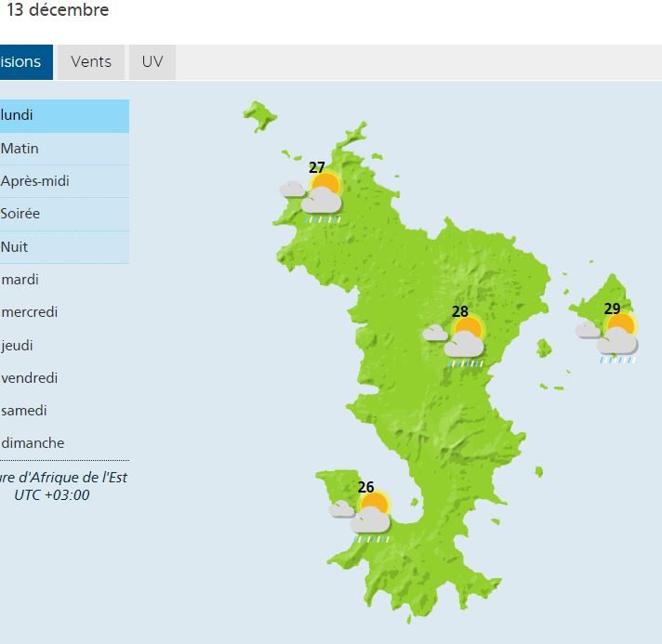Click the 13 décembre date heading
This screenshot has height=644, width=662.
point(58,9)
